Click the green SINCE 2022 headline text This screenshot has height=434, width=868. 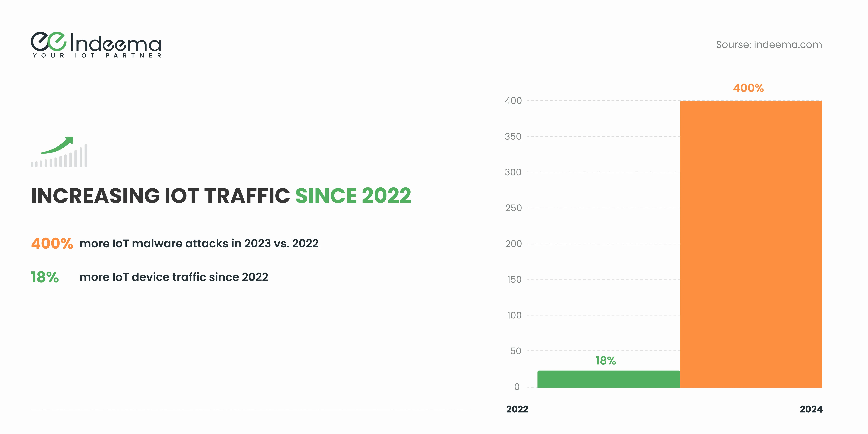tap(353, 196)
